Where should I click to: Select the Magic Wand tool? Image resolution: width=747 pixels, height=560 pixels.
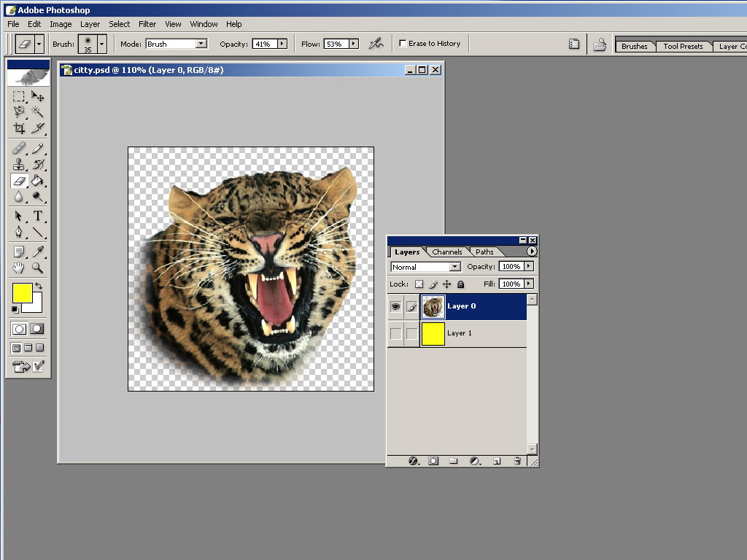tap(37, 112)
